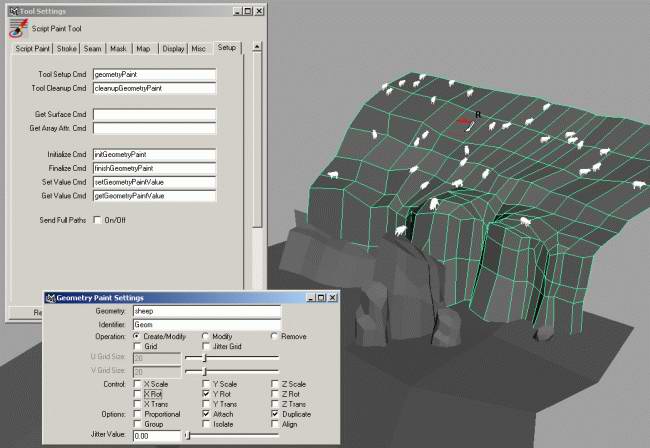Click the Tool Settings vertical scrollbar up arrow
Viewport: 650px width, 448px height.
pos(257,46)
